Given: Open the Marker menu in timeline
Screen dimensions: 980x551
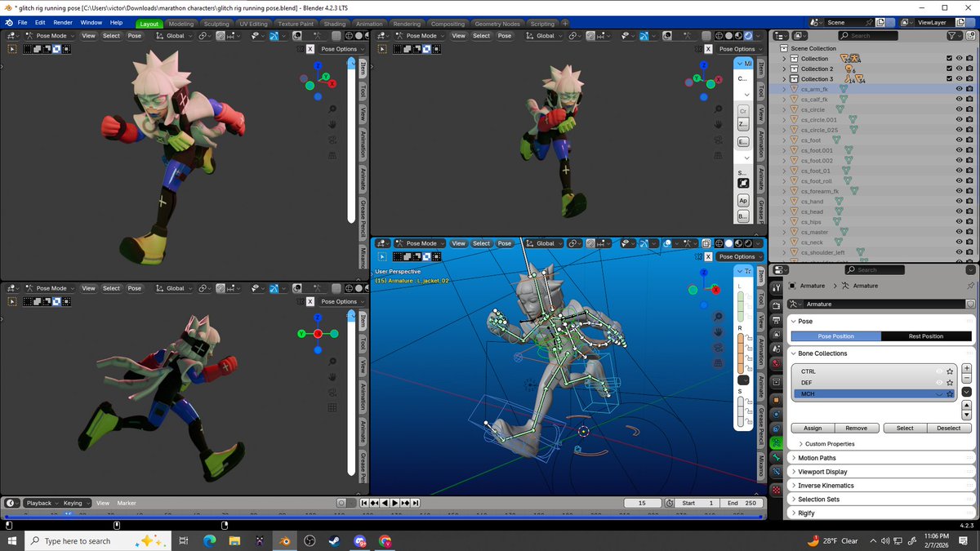Looking at the screenshot, I should pos(127,503).
